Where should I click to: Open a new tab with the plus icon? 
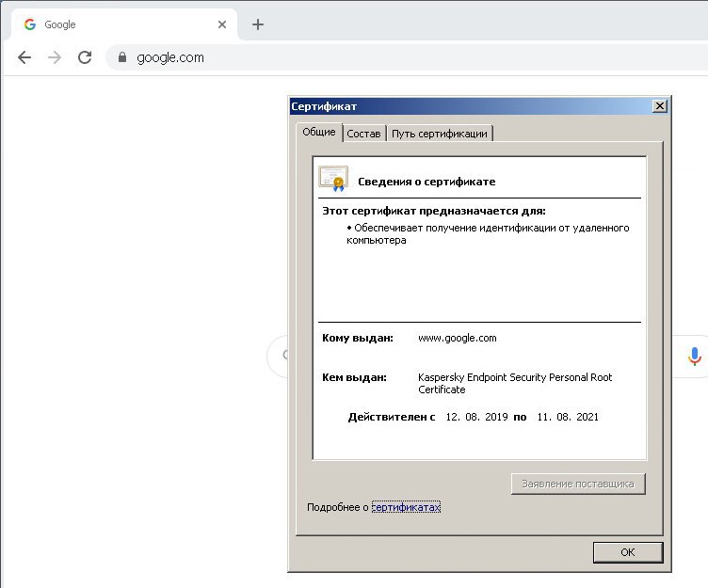[x=258, y=24]
